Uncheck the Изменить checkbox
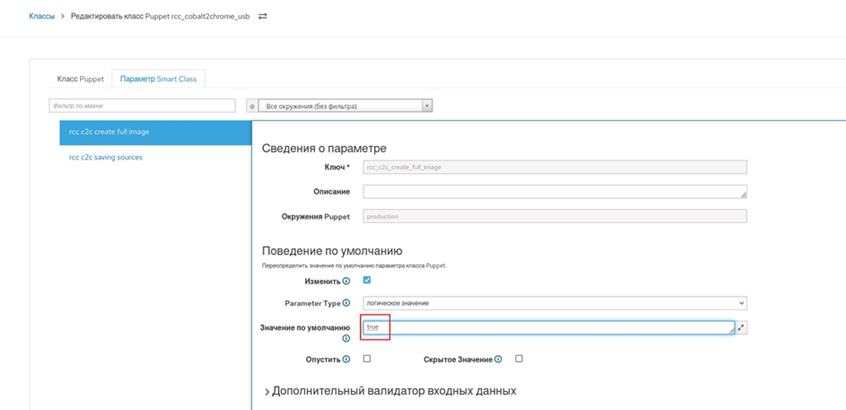The height and width of the screenshot is (410, 846). coord(367,281)
